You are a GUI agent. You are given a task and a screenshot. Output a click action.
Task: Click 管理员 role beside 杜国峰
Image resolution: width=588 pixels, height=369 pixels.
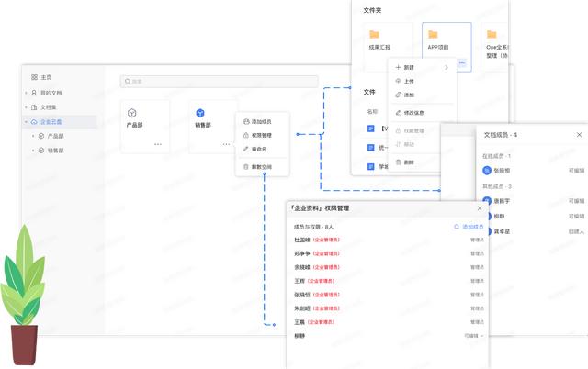point(477,240)
